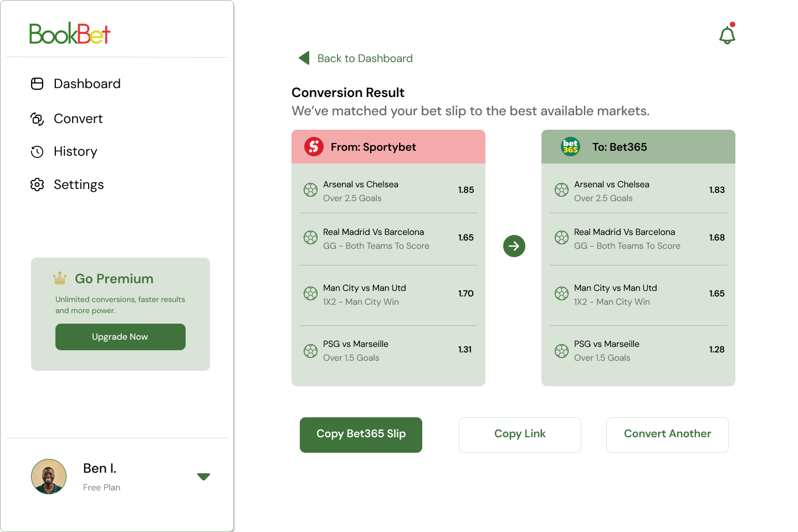Click Bet365 odds value 1.28
The width and height of the screenshot is (798, 532).
(x=717, y=350)
